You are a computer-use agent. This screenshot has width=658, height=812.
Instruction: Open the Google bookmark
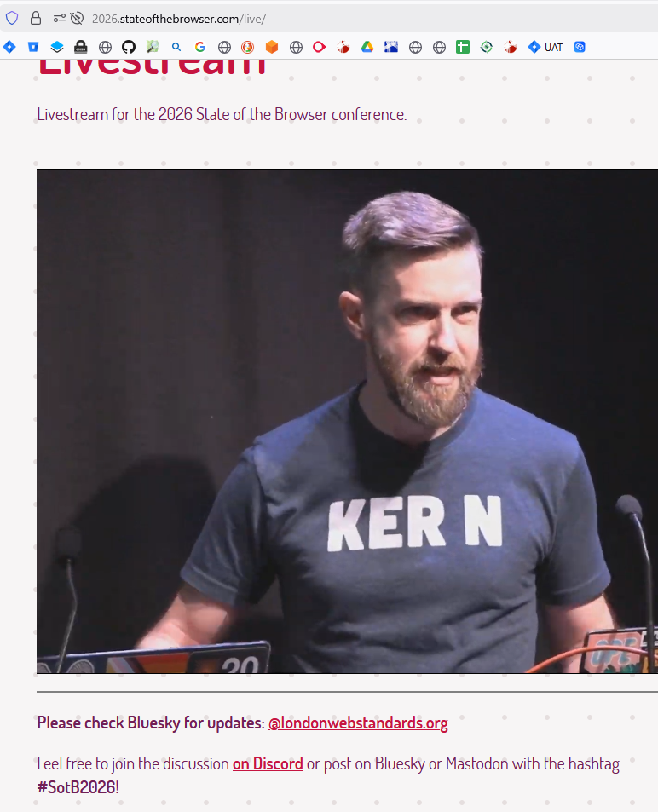click(200, 47)
